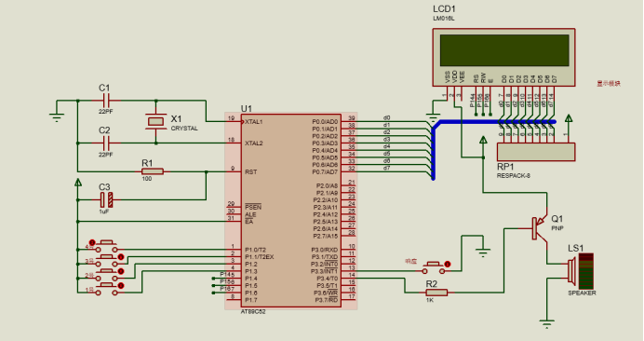Select the Q1 PNP transistor
Image resolution: width=644 pixels, height=341 pixels.
(539, 228)
